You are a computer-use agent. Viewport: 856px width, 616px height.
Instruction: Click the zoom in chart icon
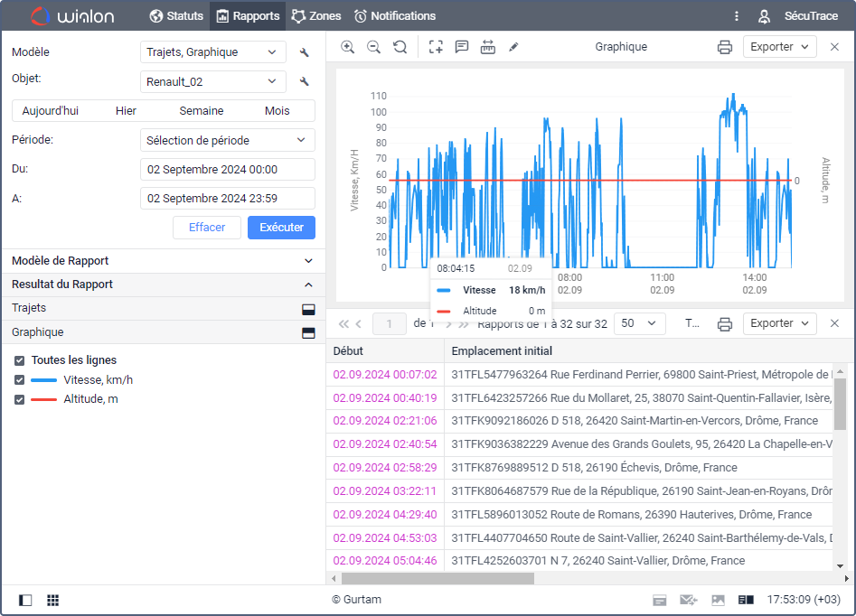(x=347, y=47)
